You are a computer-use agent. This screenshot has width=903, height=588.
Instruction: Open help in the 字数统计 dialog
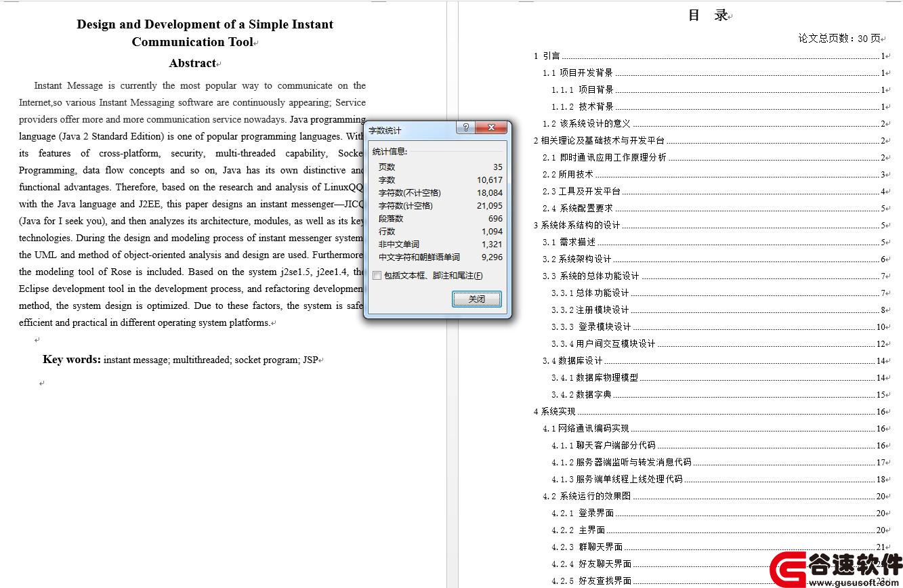tap(465, 128)
